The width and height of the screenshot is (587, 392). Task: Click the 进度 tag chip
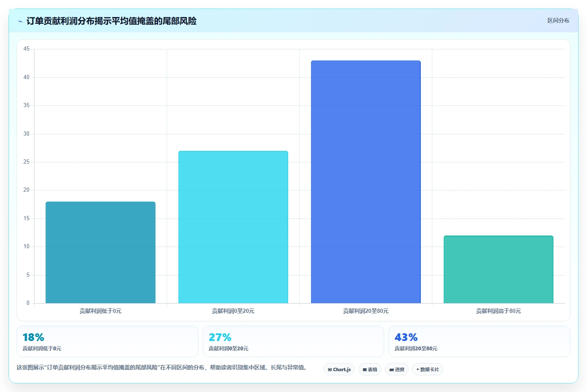[x=397, y=369]
